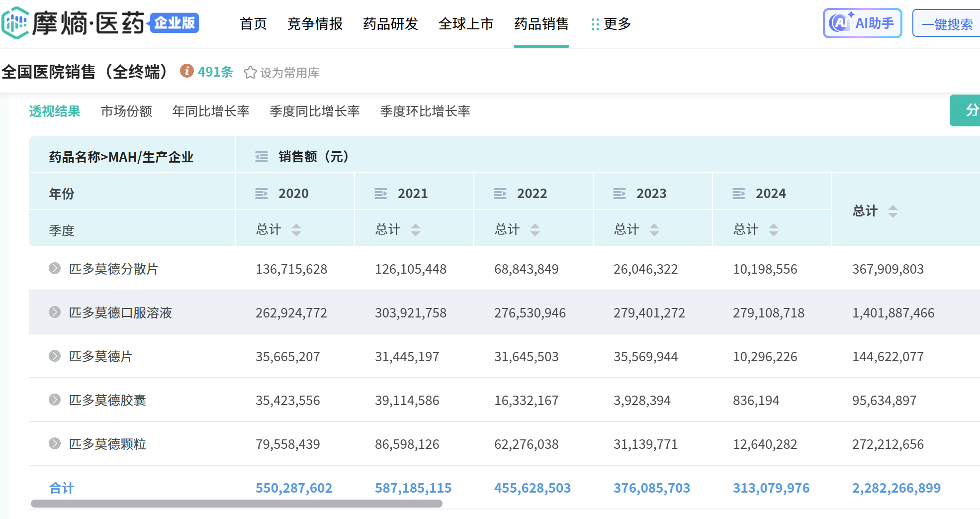Click the 一键搜索 button
The image size is (980, 519).
click(947, 24)
